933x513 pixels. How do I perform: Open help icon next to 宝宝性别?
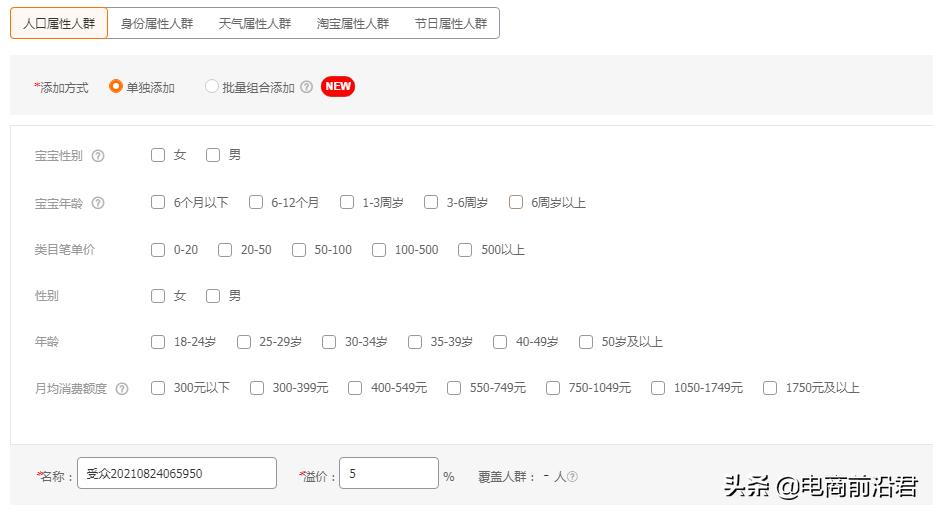[x=98, y=156]
